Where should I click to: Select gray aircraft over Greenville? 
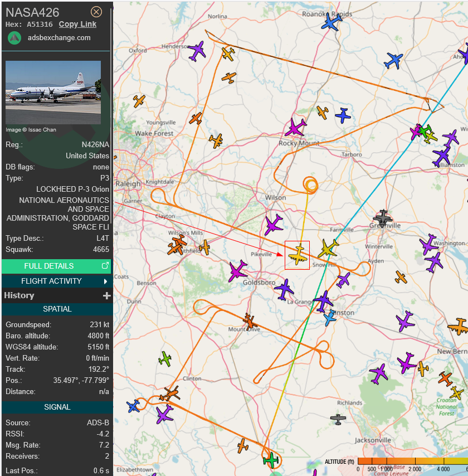point(383,218)
